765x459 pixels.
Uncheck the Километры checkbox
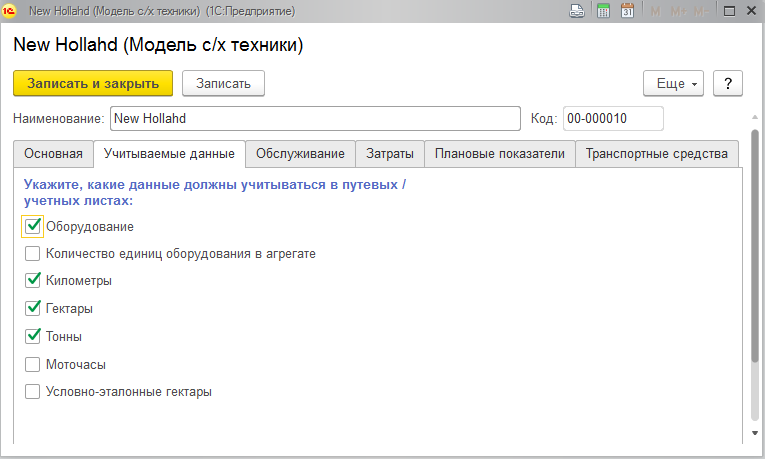tap(32, 280)
